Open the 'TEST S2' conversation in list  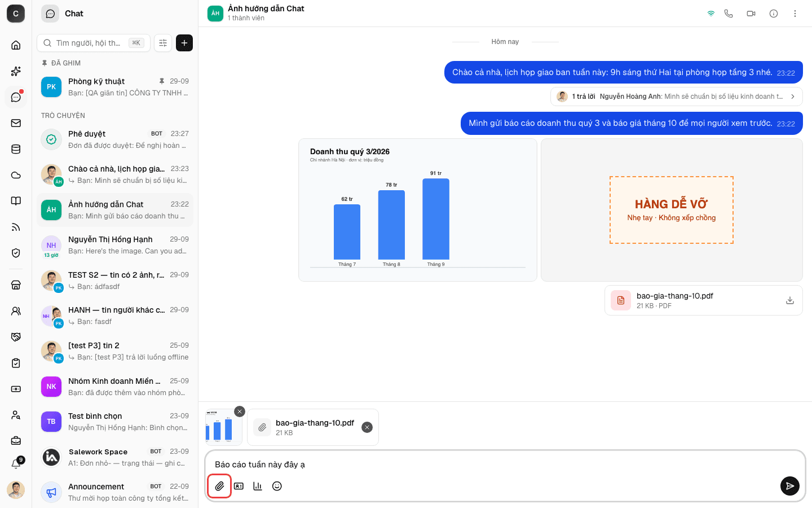click(115, 281)
